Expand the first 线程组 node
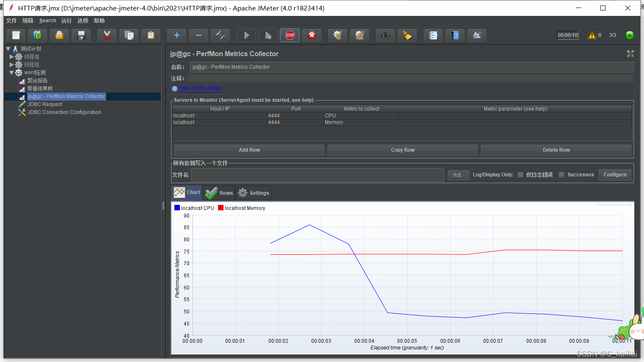The width and height of the screenshot is (644, 362). coord(12,57)
